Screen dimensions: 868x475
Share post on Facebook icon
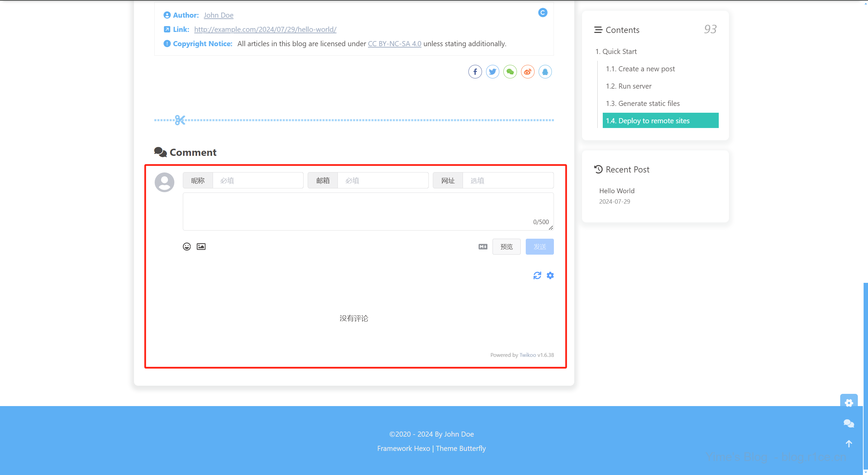pyautogui.click(x=475, y=72)
